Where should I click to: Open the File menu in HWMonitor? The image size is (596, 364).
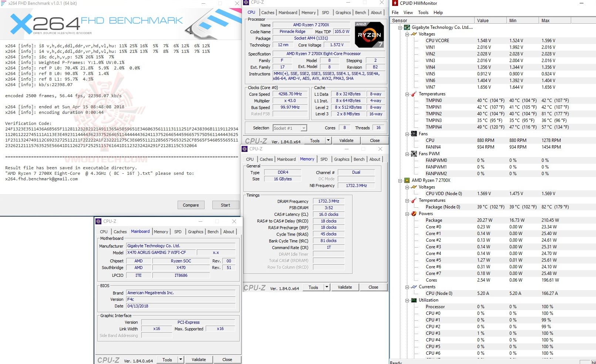(395, 13)
